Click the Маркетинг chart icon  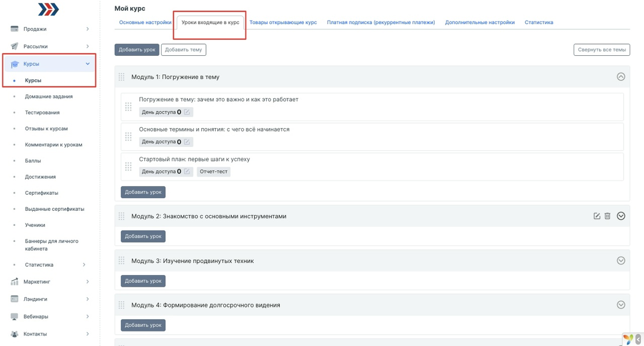[x=15, y=282]
